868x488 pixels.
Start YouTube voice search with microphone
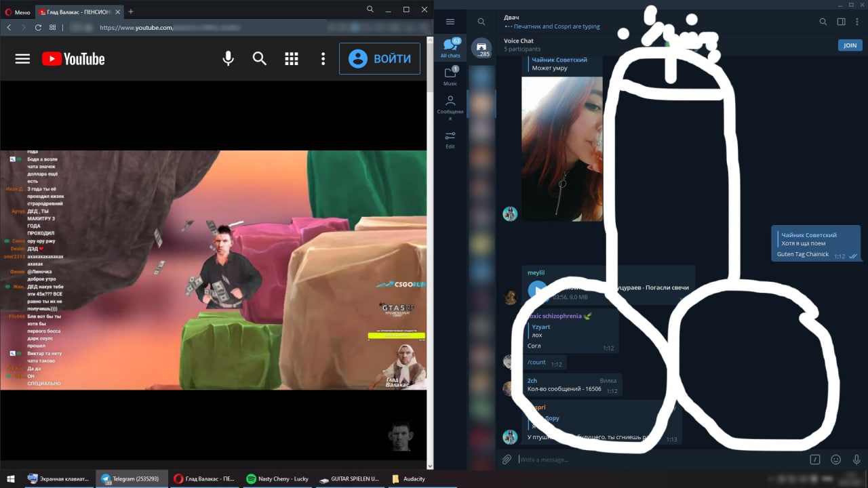[229, 59]
